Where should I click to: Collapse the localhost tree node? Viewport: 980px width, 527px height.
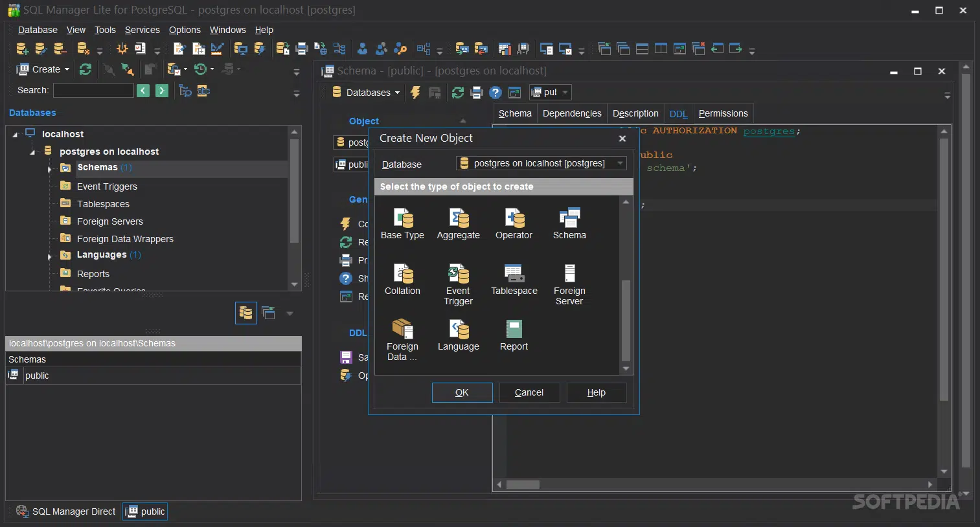click(15, 135)
